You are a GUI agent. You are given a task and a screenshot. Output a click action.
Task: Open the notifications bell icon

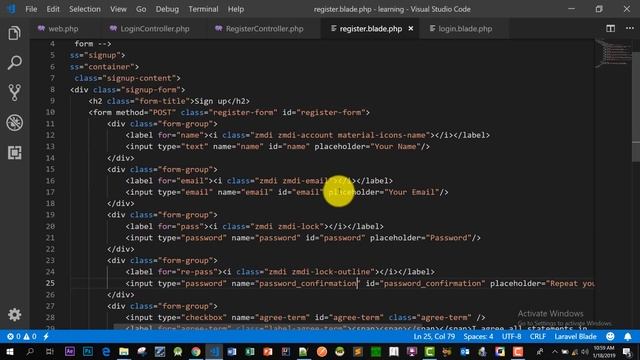tap(628, 337)
